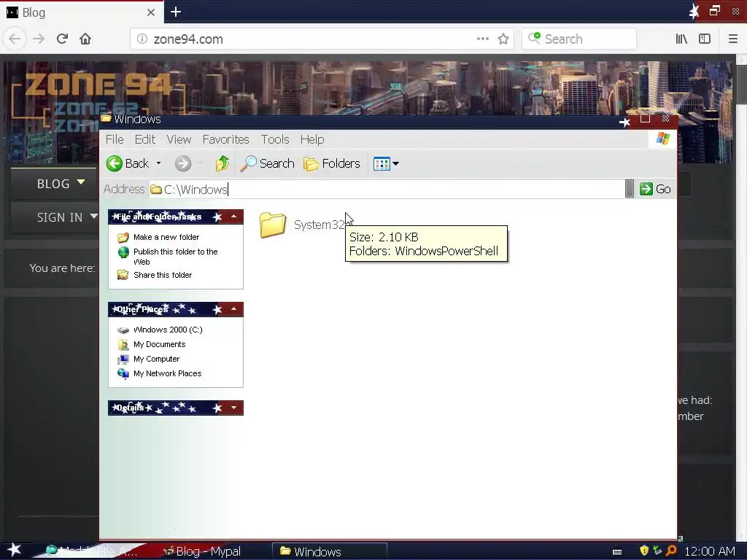The width and height of the screenshot is (747, 560).
Task: Click the magnifier tray icon
Action: tap(671, 551)
